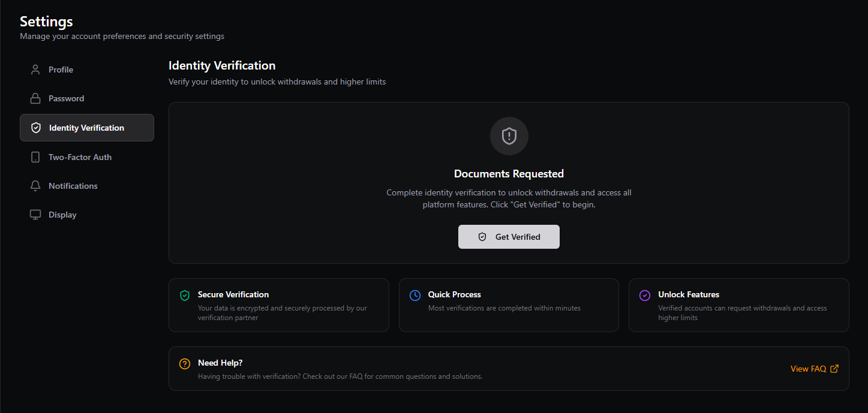Click 'Most verifications are completed within minutes' text
Screen dimensions: 868x413
pyautogui.click(x=504, y=308)
